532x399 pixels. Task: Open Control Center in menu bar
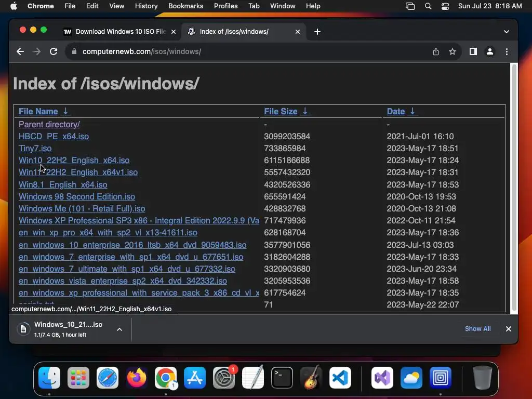click(445, 6)
